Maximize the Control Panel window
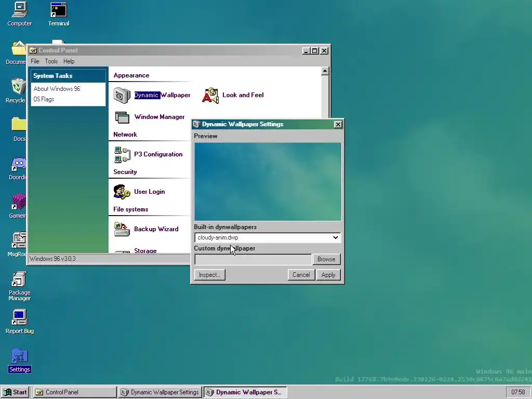This screenshot has height=399, width=532. point(315,51)
